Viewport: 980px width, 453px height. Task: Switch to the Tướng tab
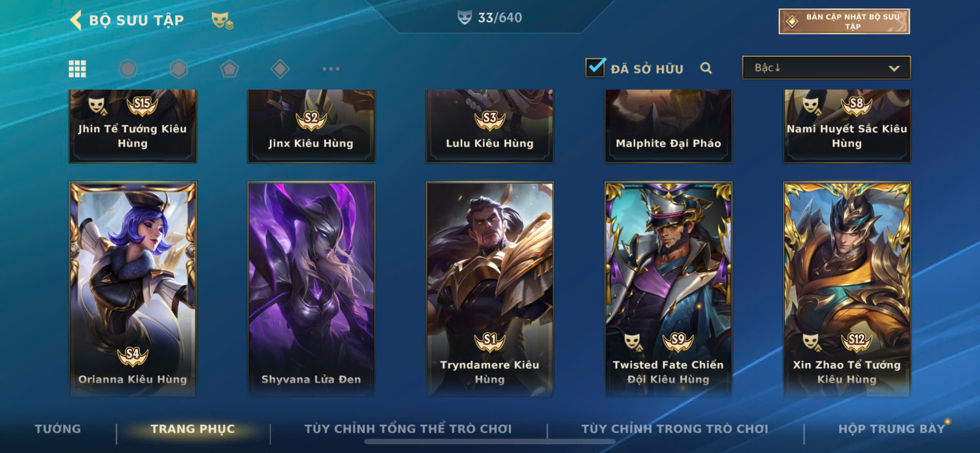coord(58,429)
